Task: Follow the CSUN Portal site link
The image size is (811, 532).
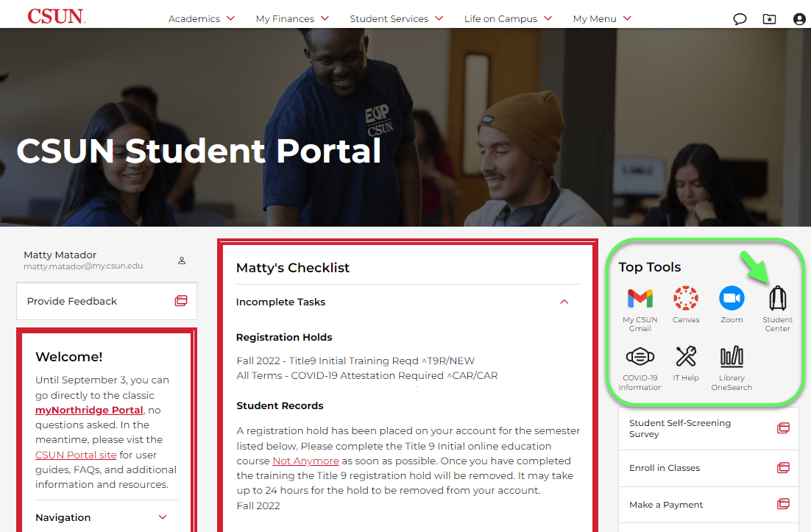Action: [x=76, y=455]
